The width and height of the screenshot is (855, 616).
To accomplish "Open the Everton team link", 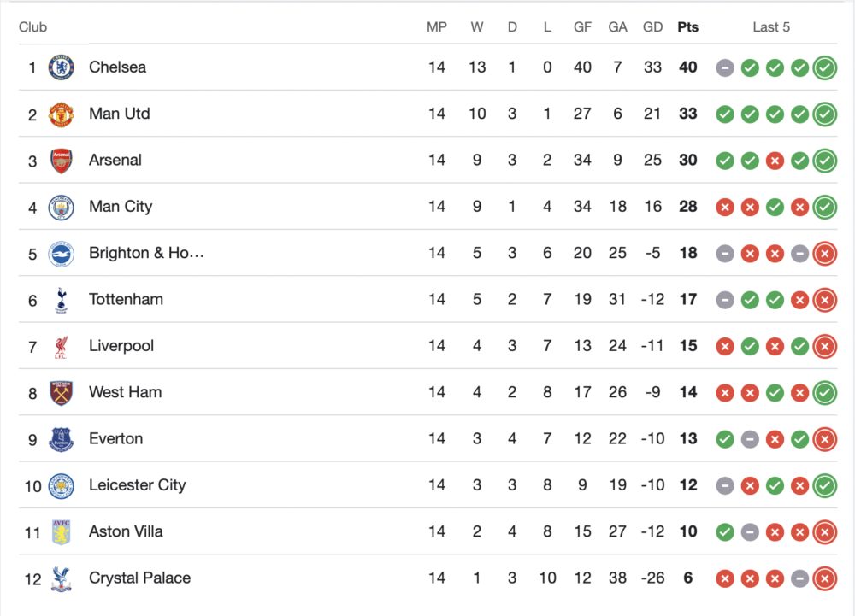I will click(115, 438).
